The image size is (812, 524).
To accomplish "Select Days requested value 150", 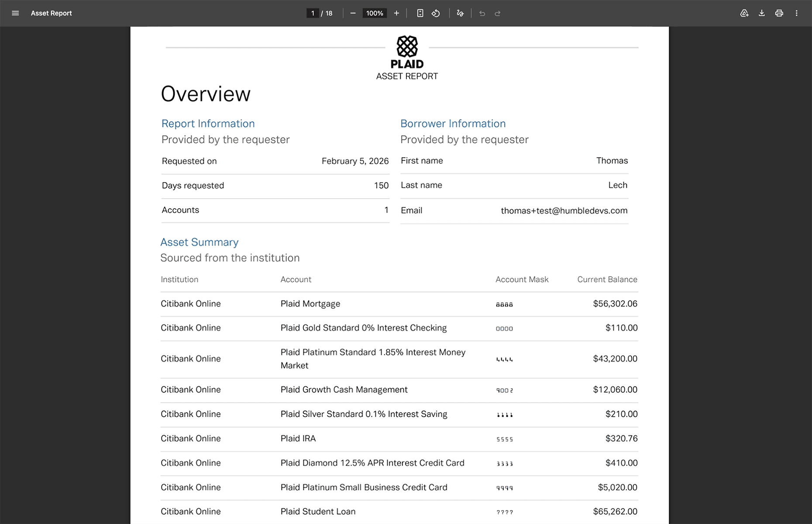I will point(381,186).
